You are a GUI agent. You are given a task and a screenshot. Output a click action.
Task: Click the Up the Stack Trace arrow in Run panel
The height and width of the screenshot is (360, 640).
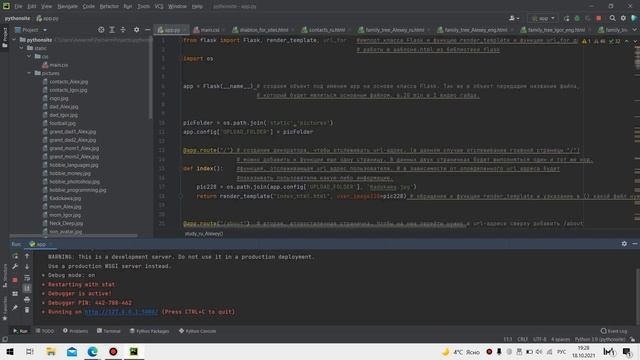27,256
